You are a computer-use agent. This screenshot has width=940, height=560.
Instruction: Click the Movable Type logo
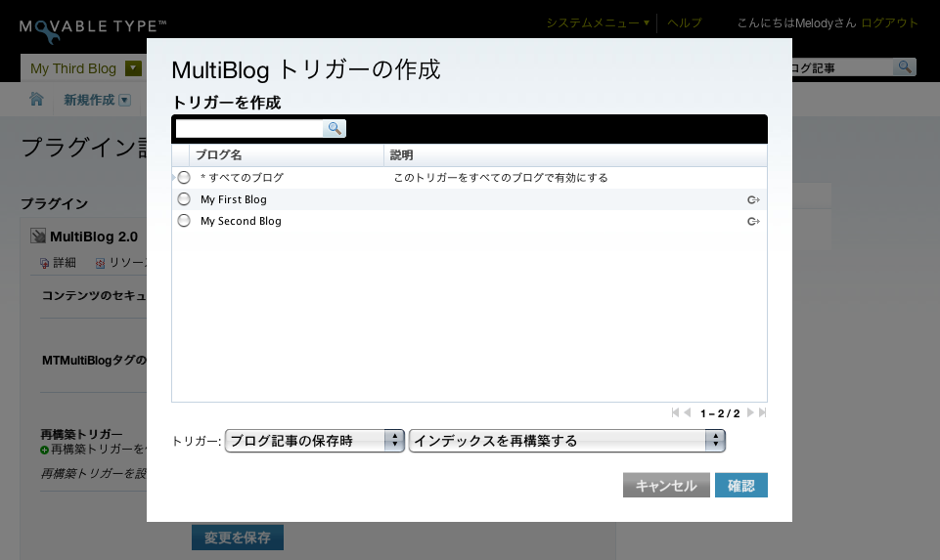point(92,30)
